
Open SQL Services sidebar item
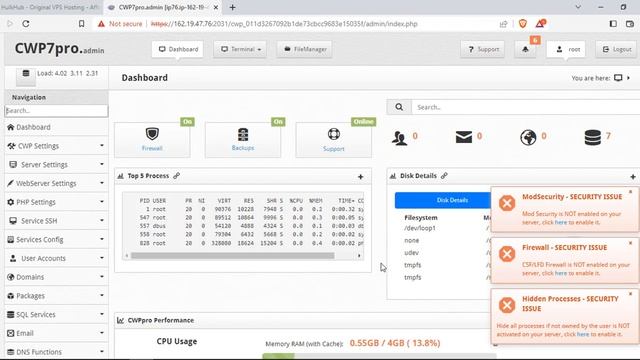pos(56,315)
